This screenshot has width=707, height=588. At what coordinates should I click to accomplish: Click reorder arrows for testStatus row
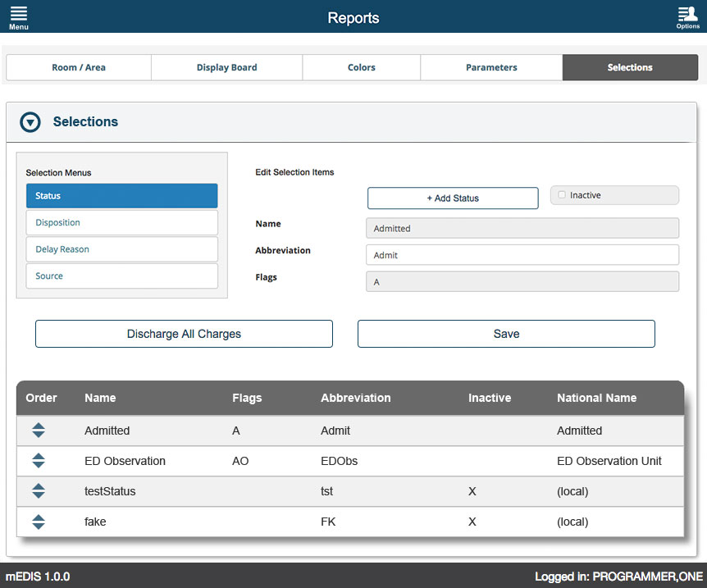pos(39,490)
